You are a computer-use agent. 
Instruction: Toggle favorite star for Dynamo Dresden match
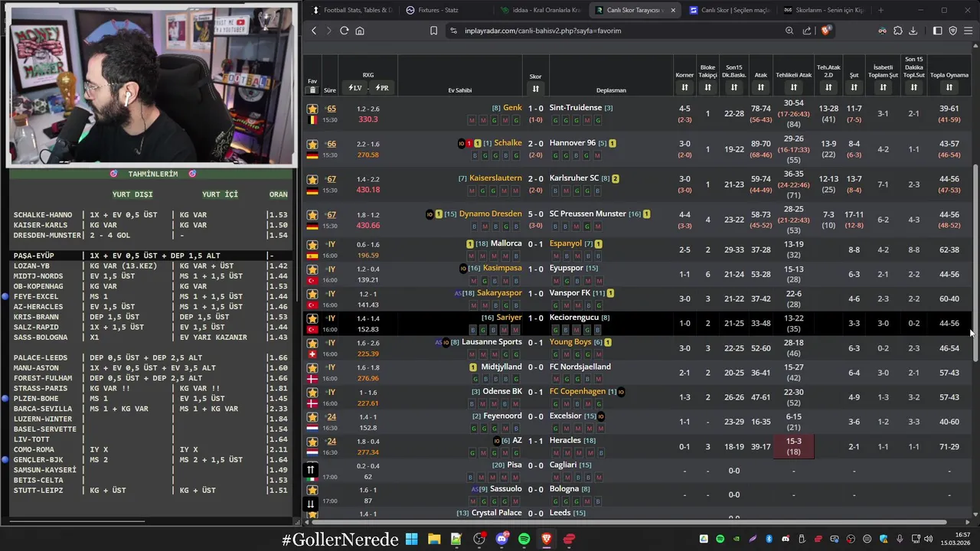point(312,215)
